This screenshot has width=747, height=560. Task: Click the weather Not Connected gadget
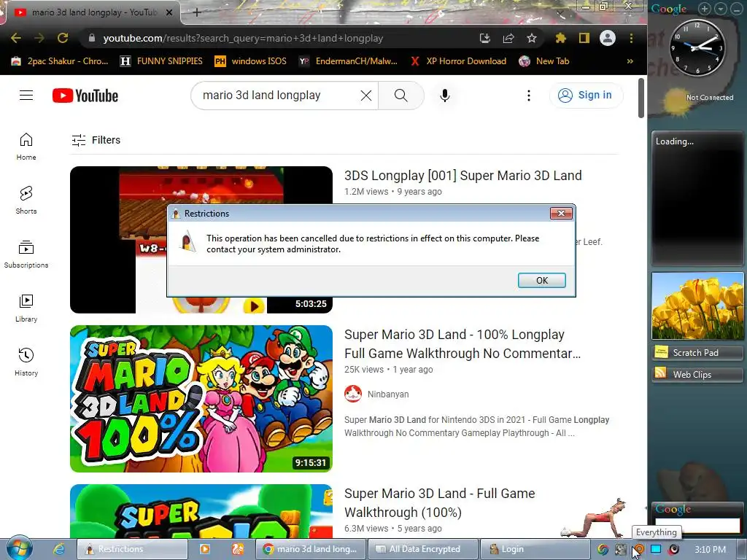pos(697,98)
